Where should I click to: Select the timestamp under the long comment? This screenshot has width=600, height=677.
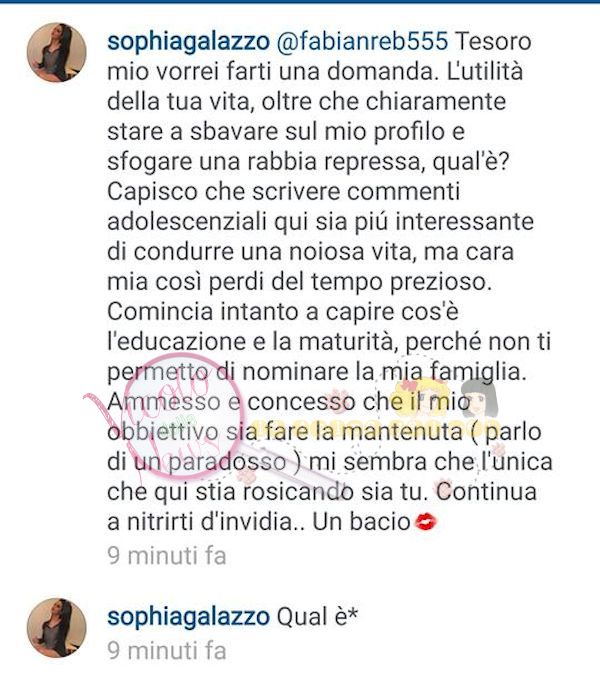point(167,555)
